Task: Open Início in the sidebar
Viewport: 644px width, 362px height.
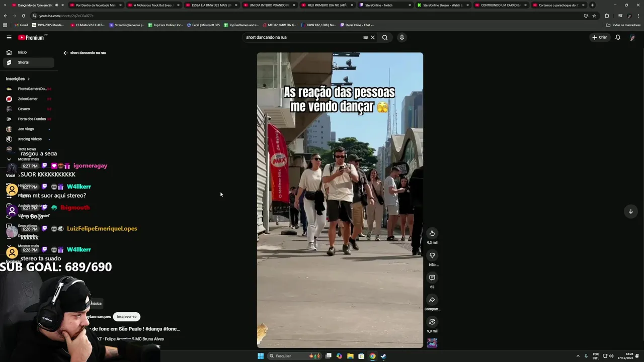Action: tap(28, 52)
